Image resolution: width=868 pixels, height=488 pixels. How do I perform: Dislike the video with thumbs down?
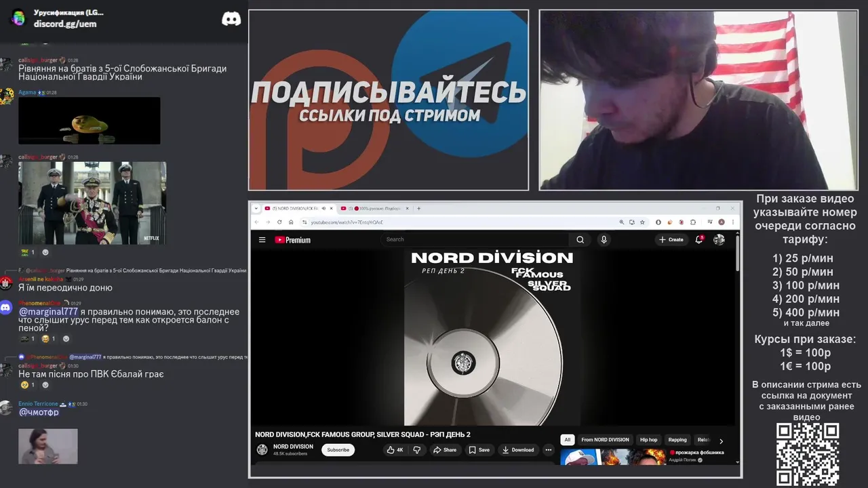(x=417, y=450)
